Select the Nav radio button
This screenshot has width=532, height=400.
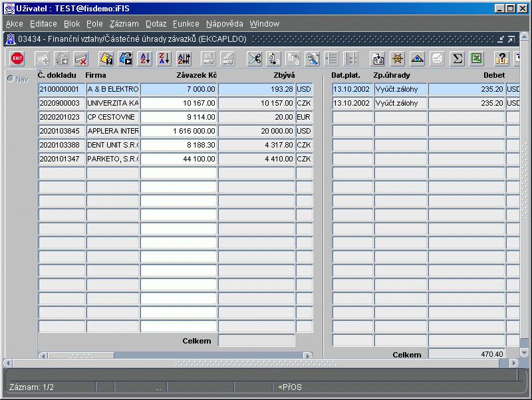(11, 79)
